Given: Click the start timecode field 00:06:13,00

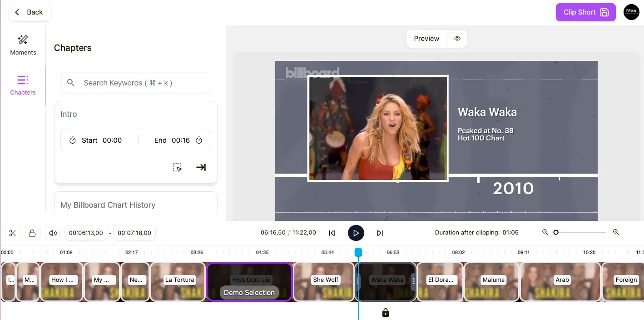Looking at the screenshot, I should [x=86, y=233].
